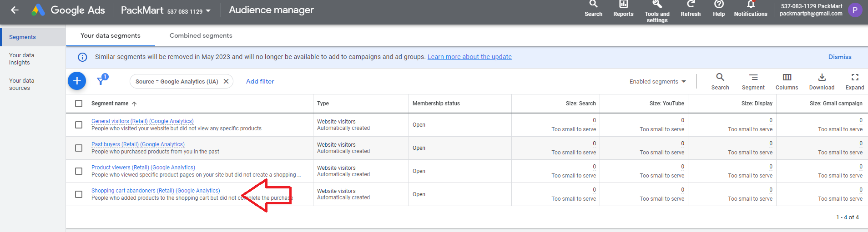Dismiss the similar segments notice
The height and width of the screenshot is (232, 868).
tap(840, 57)
